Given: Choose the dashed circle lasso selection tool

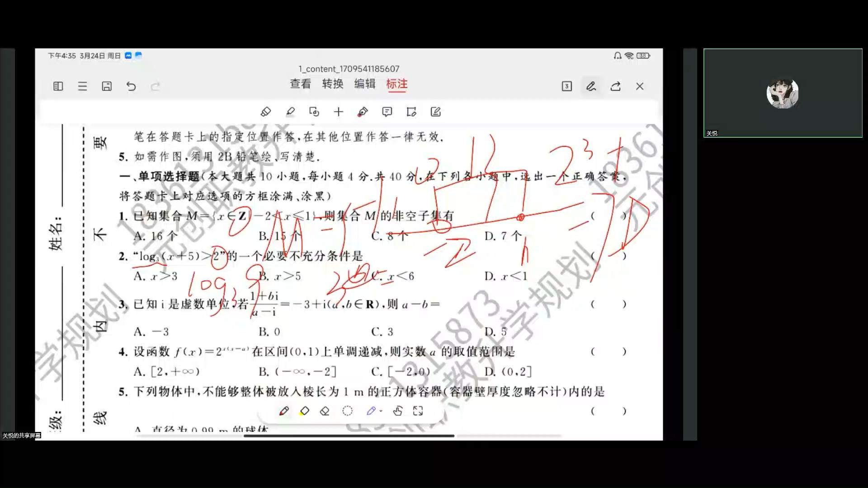Looking at the screenshot, I should [347, 411].
